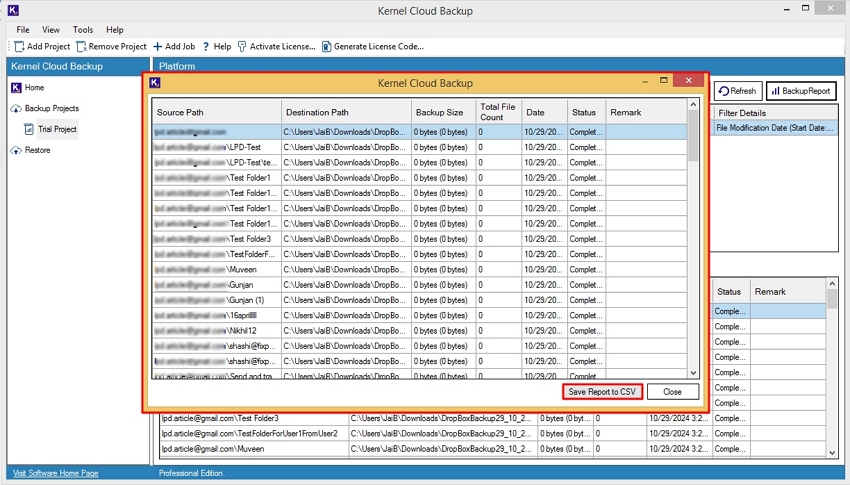Click the Destination Path column header
The image size is (850, 485).
346,112
